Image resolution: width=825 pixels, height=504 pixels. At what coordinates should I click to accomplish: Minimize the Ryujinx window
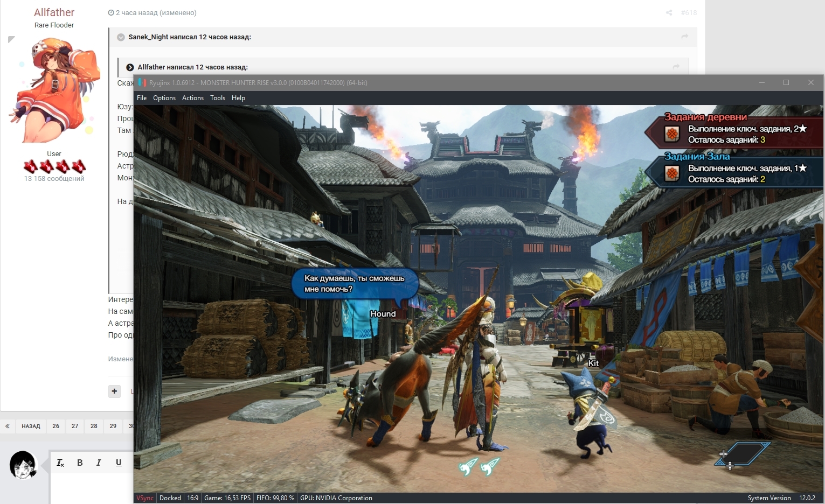(762, 82)
